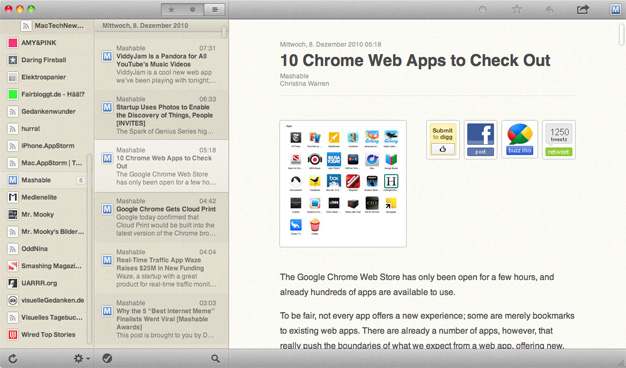Open Google Chrome Gets Cloud Print article
Image resolution: width=626 pixels, height=368 pixels.
tap(161, 217)
